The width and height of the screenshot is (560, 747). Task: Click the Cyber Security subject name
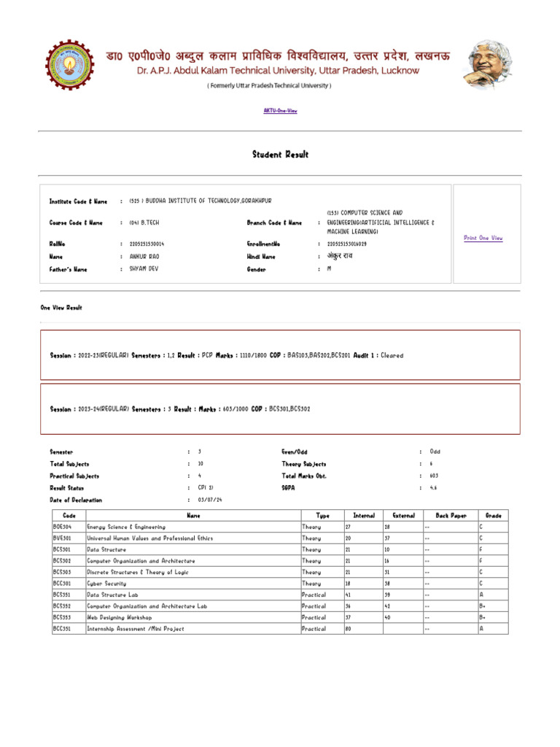(106, 584)
